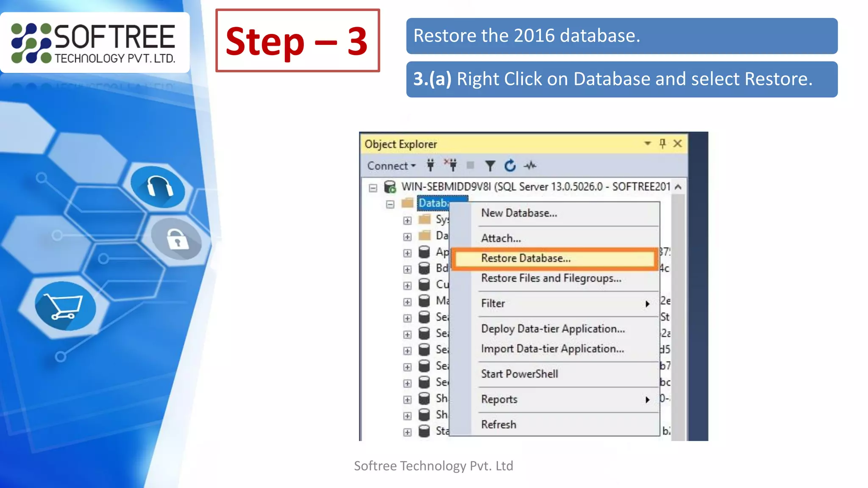Expand the 'Da' folder node
This screenshot has width=868, height=488.
[x=407, y=237]
